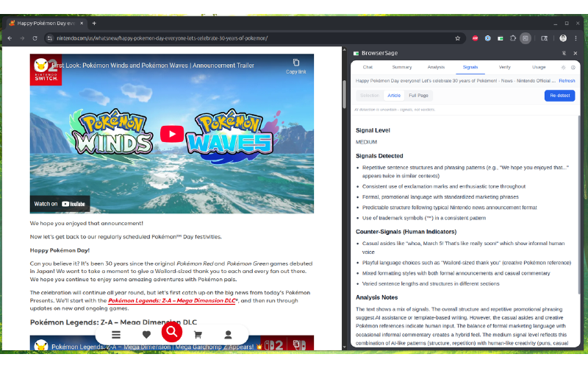The height and width of the screenshot is (368, 588).
Task: Open a new tab with the plus button
Action: click(94, 24)
